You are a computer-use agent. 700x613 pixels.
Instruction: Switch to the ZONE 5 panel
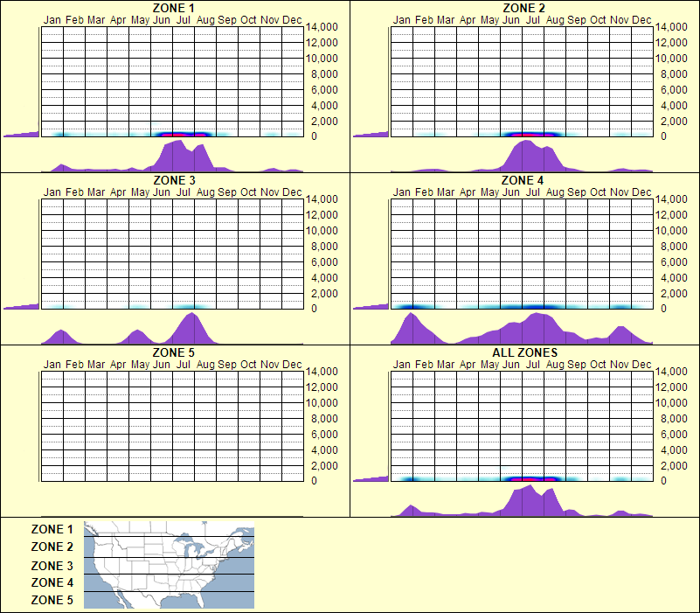point(175,353)
